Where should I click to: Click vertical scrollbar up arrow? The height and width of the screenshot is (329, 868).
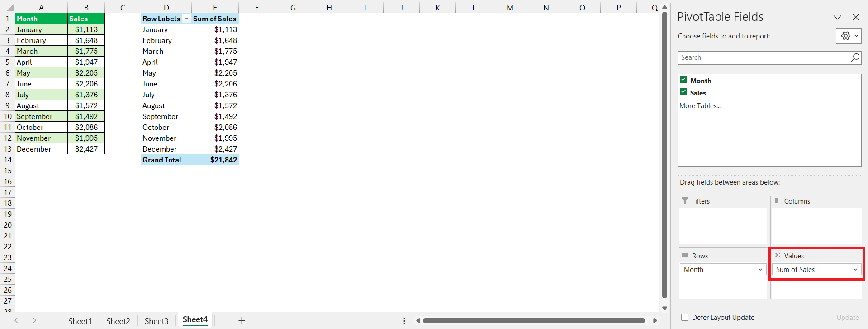tap(664, 7)
